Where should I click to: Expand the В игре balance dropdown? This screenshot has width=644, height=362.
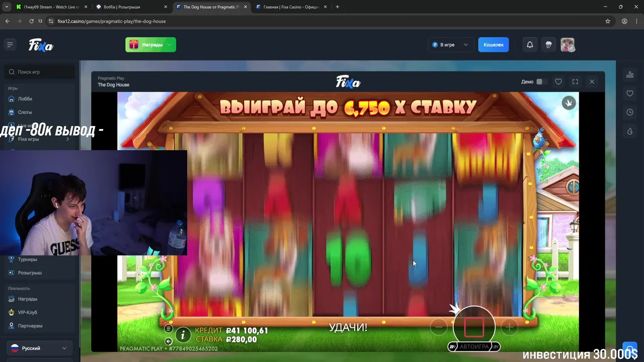(450, 45)
